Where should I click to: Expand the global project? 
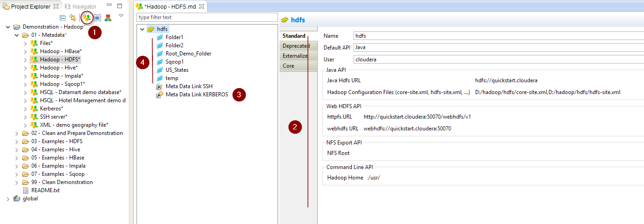(x=8, y=199)
